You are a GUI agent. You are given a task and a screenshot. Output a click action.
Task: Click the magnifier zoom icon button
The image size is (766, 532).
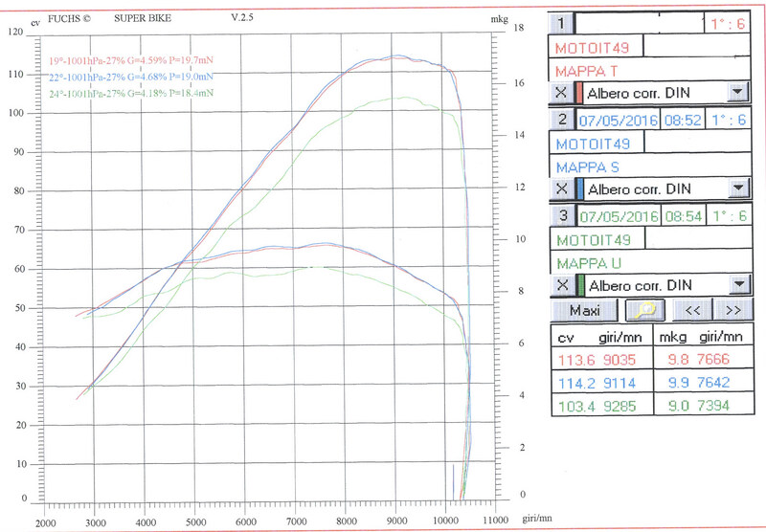pos(642,310)
